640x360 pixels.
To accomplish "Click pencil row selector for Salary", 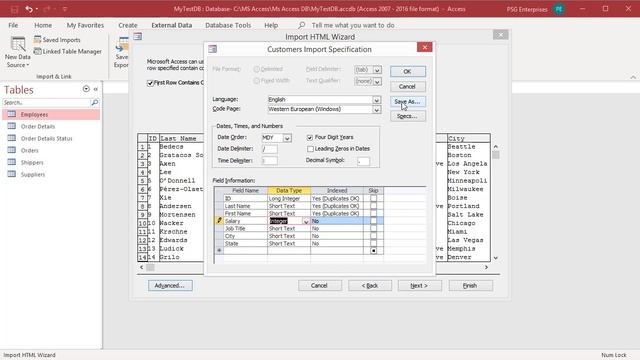I will pyautogui.click(x=219, y=221).
